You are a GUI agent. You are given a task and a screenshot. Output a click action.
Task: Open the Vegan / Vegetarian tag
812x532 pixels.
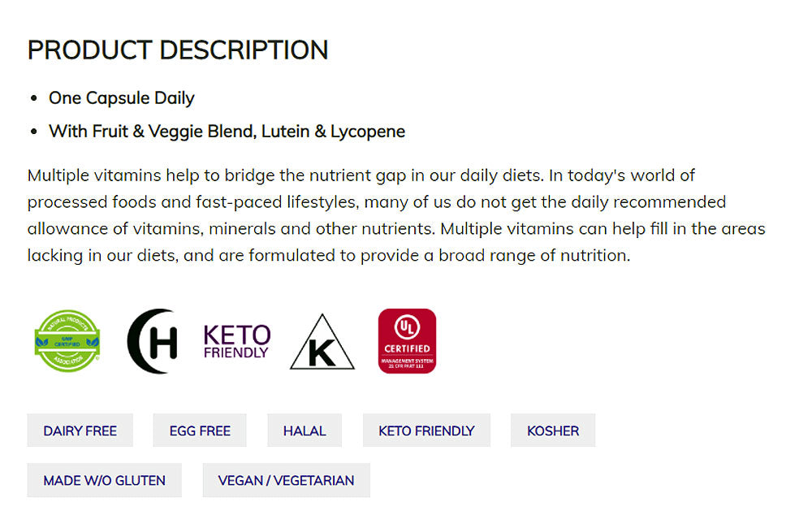pyautogui.click(x=286, y=480)
